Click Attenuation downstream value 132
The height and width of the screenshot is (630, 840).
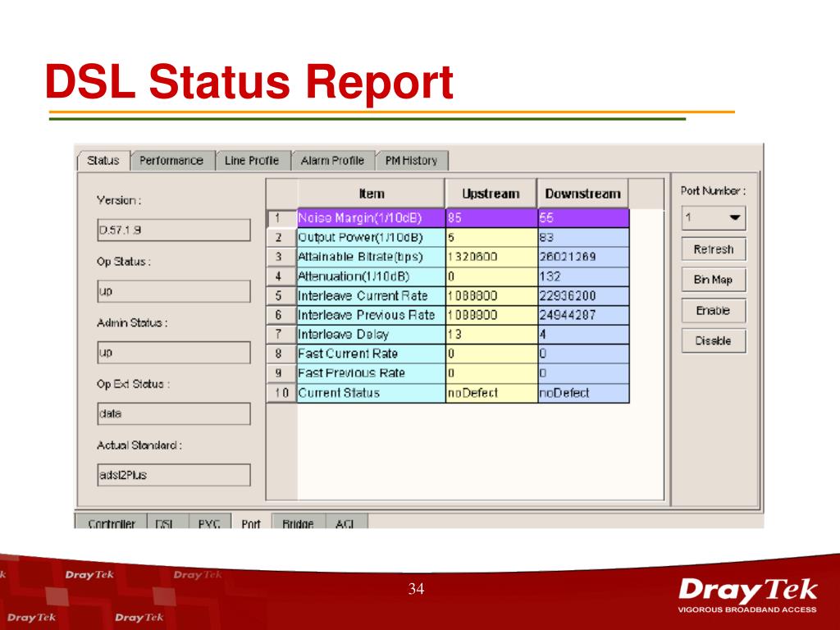583,276
